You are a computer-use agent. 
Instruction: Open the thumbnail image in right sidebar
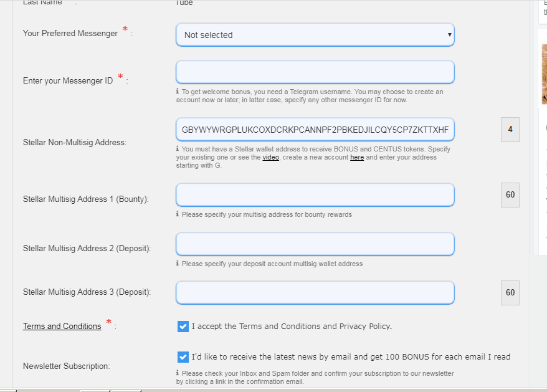[x=544, y=75]
